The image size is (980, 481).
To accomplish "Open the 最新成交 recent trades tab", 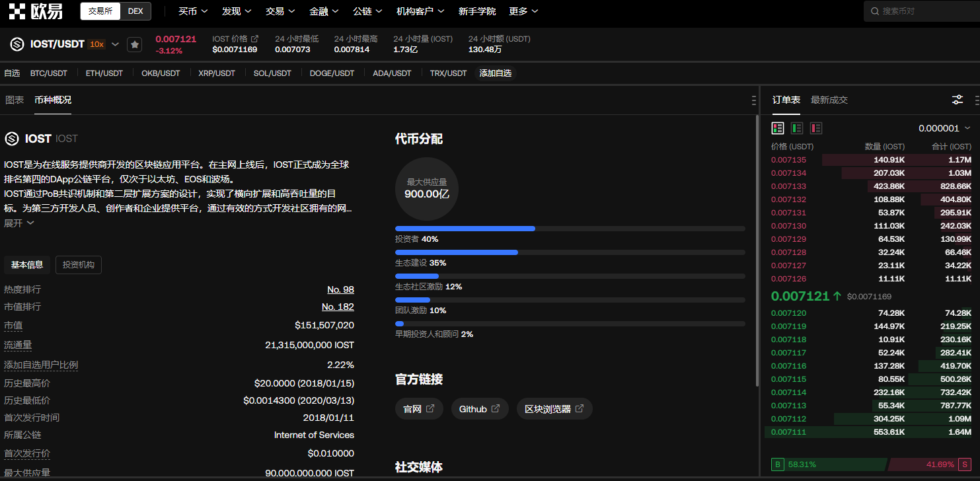I will [829, 100].
